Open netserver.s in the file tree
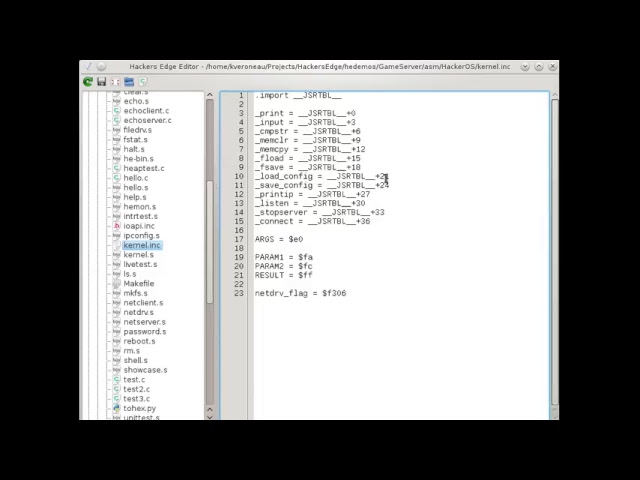640x480 pixels. 144,322
